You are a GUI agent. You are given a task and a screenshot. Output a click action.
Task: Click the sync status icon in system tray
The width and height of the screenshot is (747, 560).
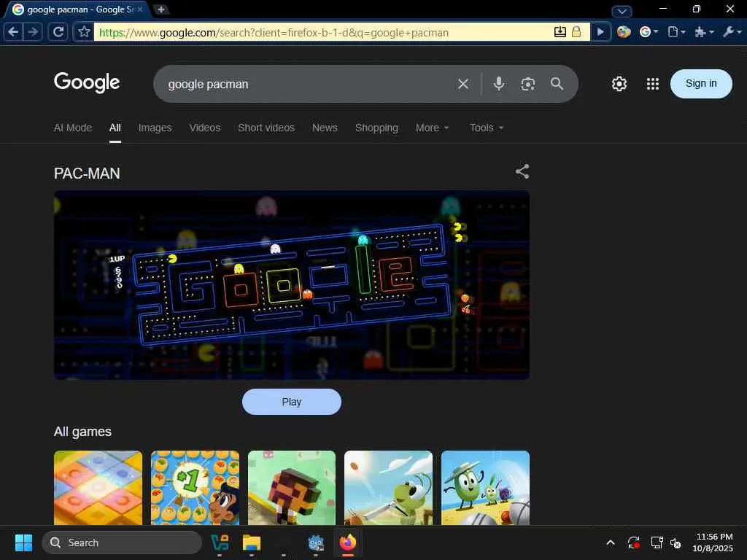(x=634, y=542)
